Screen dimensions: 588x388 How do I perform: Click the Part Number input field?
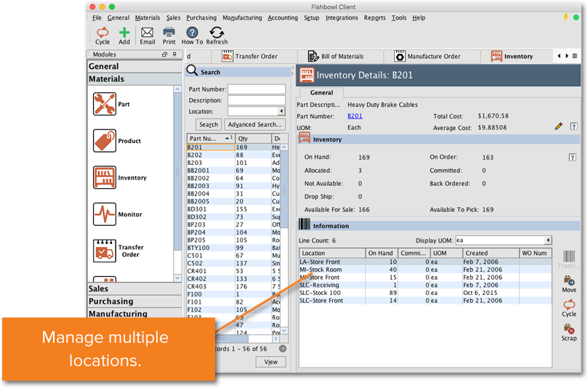(257, 89)
